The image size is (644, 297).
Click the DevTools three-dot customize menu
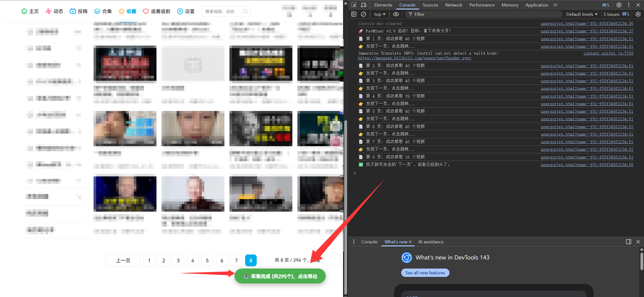click(629, 5)
